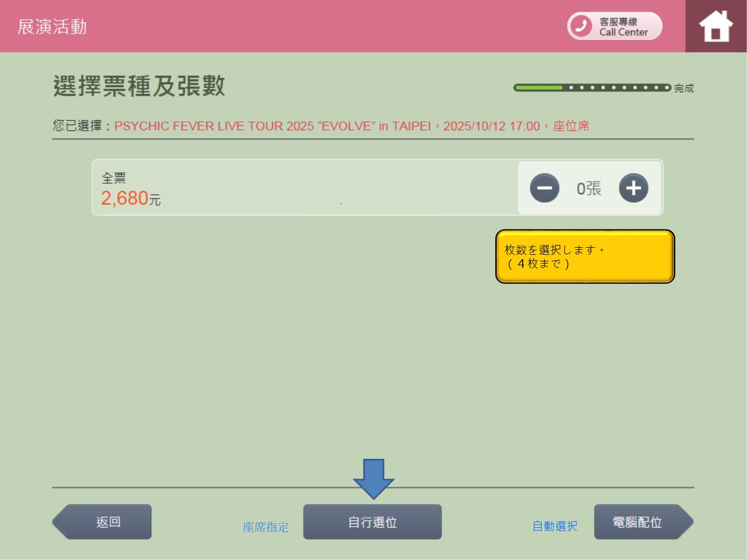Image resolution: width=747 pixels, height=560 pixels.
Task: Click the 完成 label beside progress bar
Action: [684, 88]
